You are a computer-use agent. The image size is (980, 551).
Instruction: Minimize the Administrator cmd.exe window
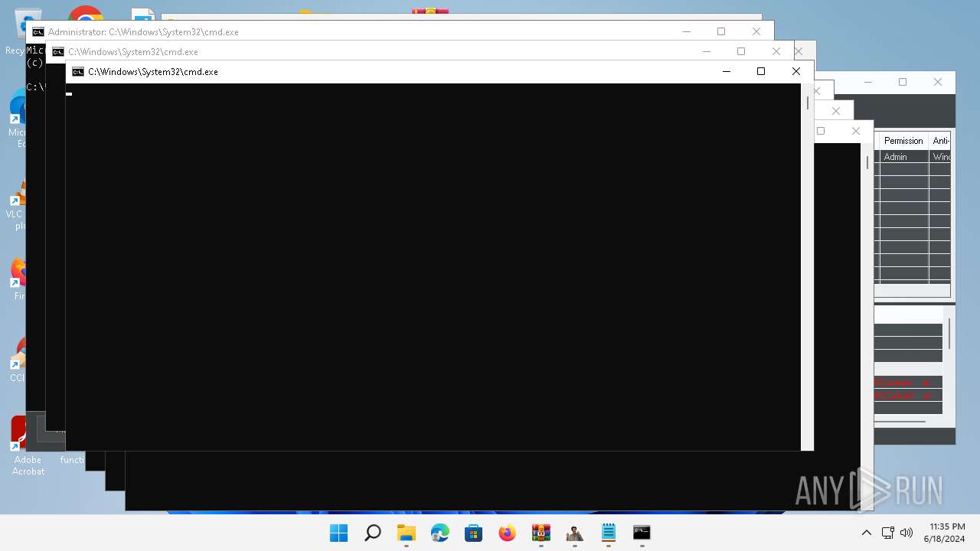pos(686,31)
